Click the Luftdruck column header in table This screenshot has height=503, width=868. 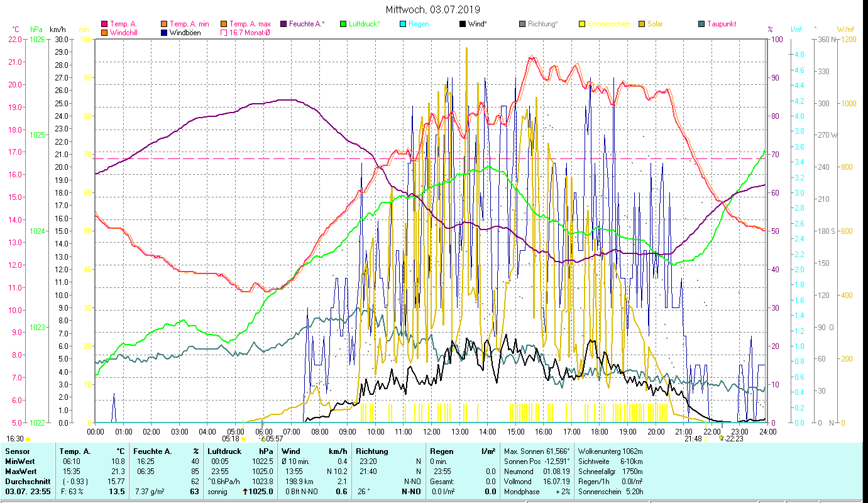coord(225,451)
